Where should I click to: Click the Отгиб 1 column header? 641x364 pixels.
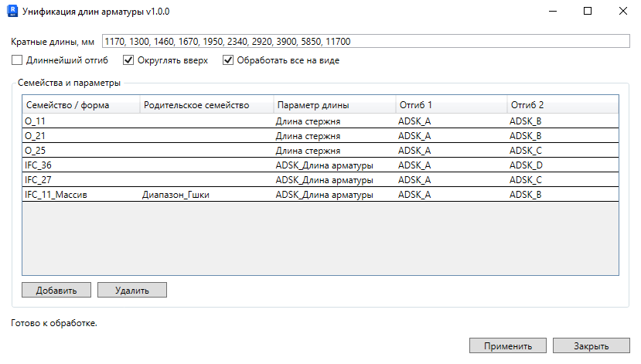452,105
